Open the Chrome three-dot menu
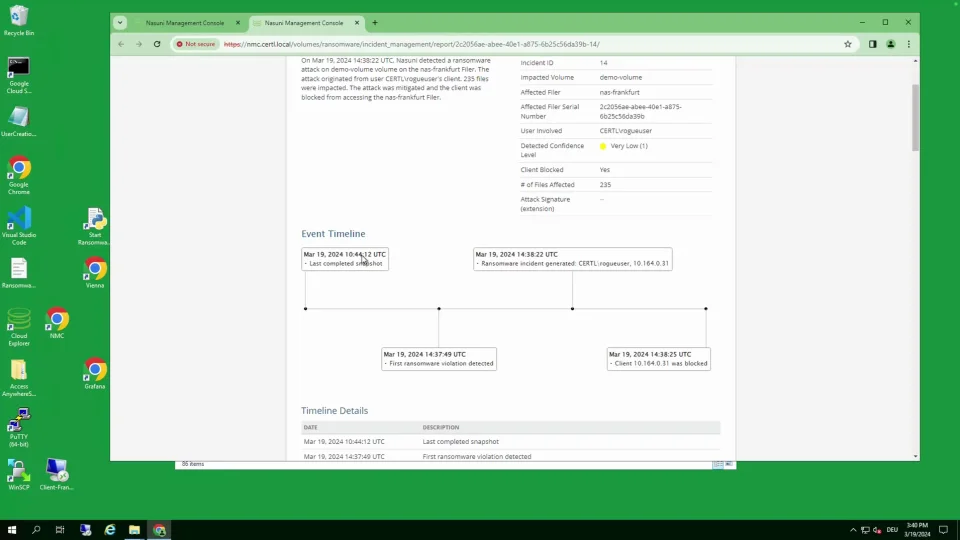The width and height of the screenshot is (960, 540). (909, 44)
